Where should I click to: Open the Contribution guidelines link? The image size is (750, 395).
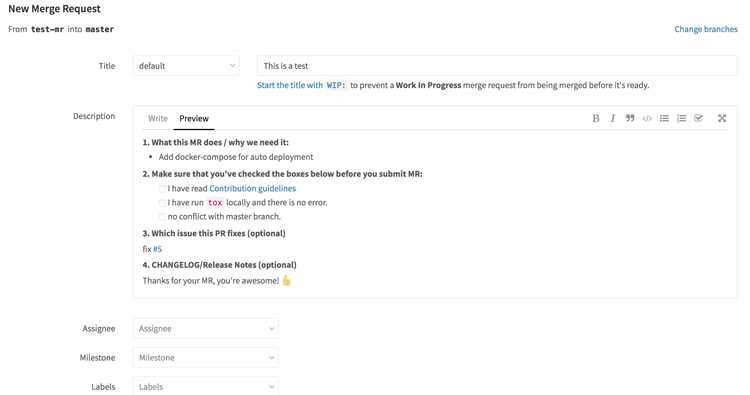coord(253,188)
